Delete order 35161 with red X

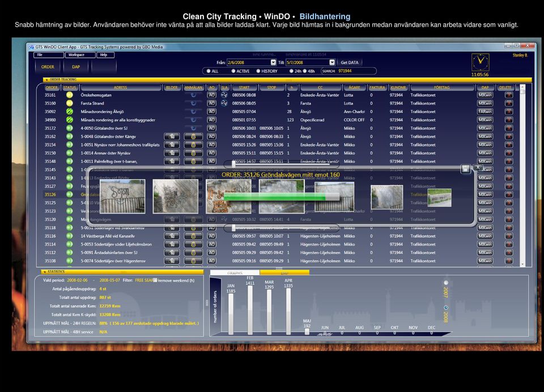509,95
